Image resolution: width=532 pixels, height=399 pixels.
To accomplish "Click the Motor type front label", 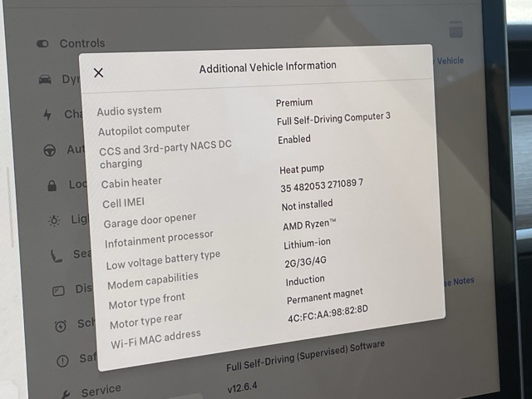I will tap(147, 301).
